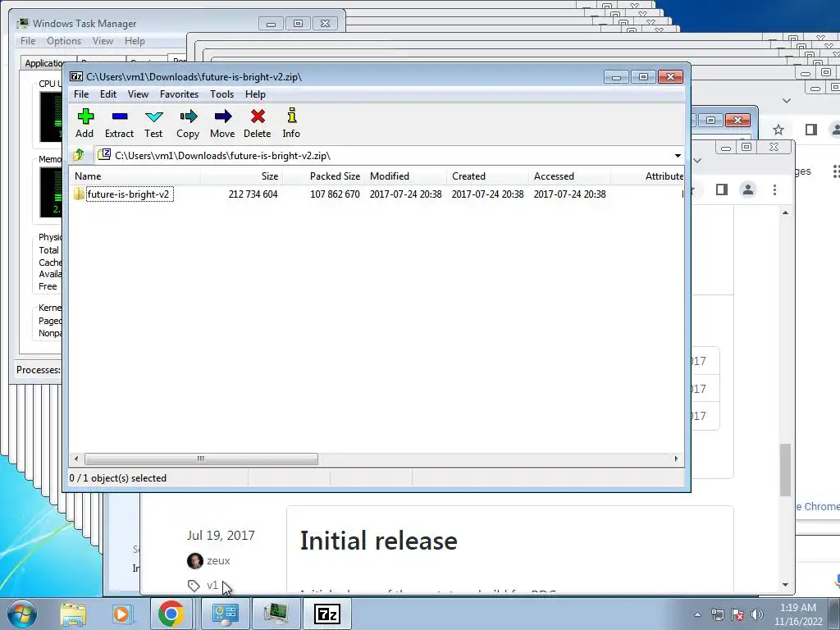840x630 pixels.
Task: Click the size value 212 734 604
Action: [x=253, y=194]
